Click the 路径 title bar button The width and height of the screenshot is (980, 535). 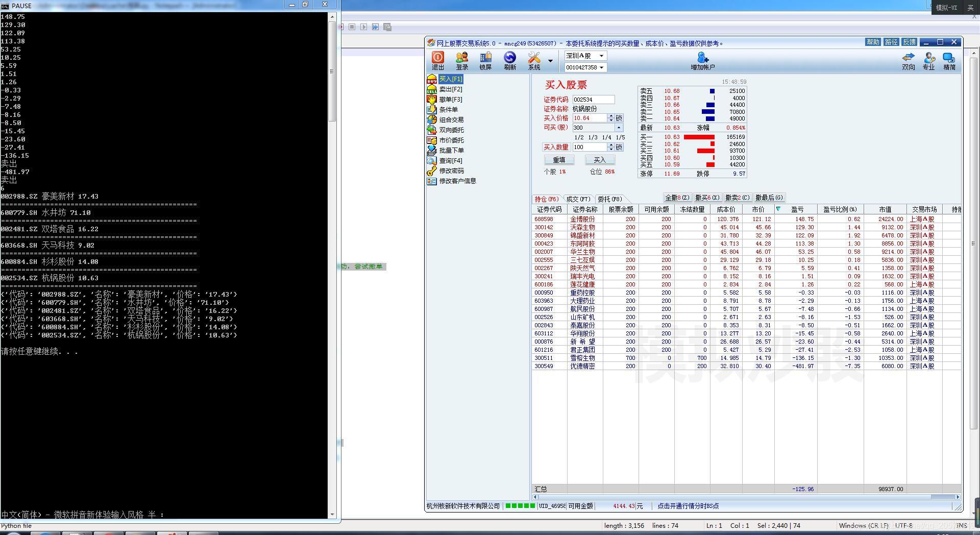pyautogui.click(x=891, y=42)
